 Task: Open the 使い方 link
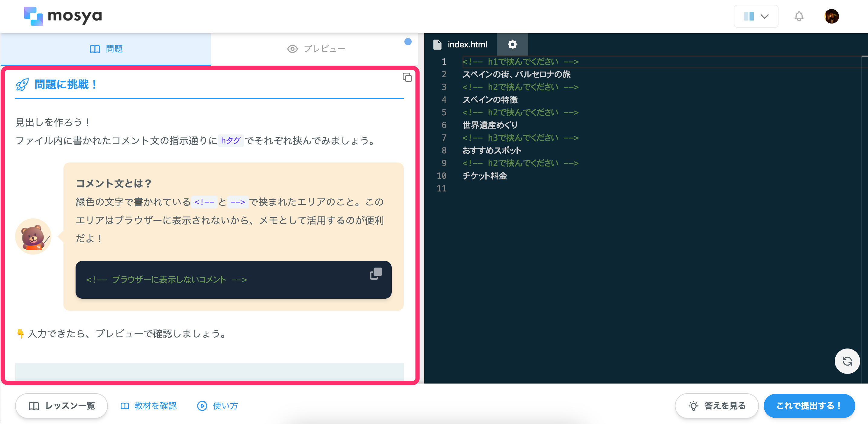point(225,406)
